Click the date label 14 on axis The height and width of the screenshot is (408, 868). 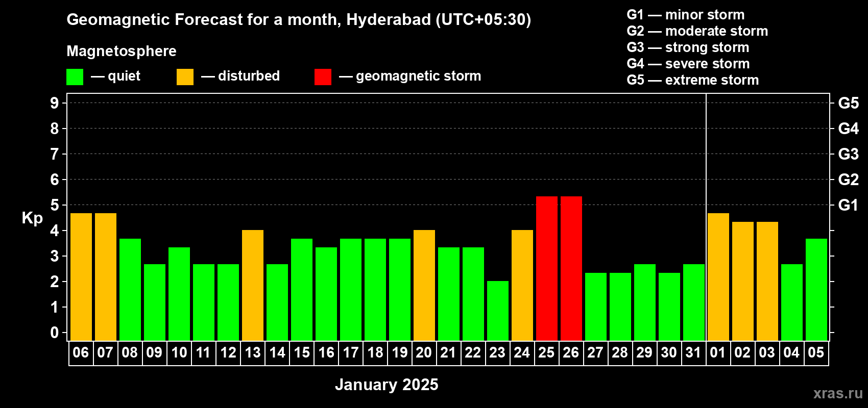[277, 352]
